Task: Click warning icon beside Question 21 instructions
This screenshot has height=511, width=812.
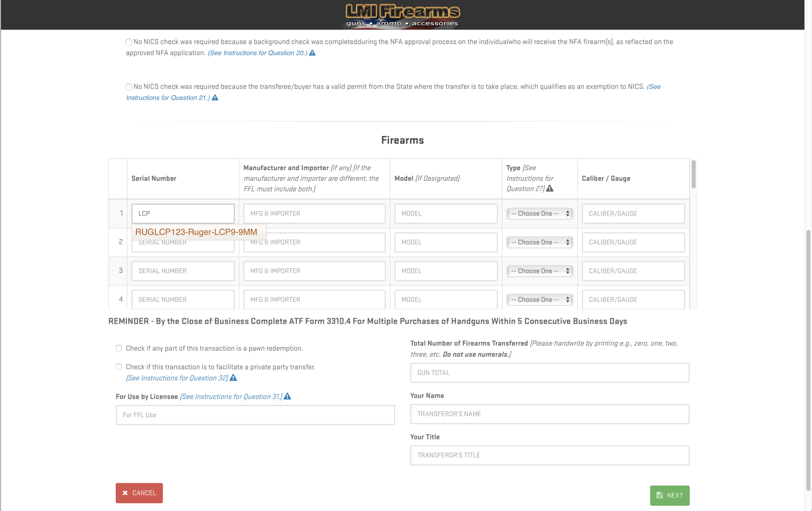Action: tap(215, 98)
